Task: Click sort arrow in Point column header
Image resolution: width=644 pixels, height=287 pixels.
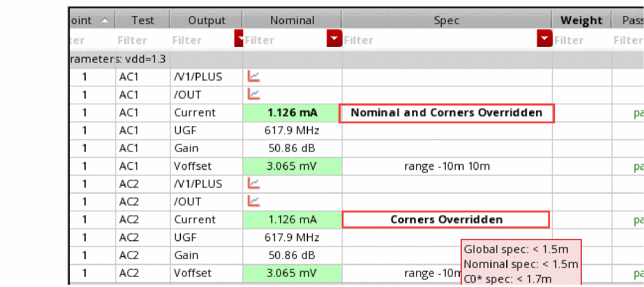Action: pyautogui.click(x=104, y=20)
